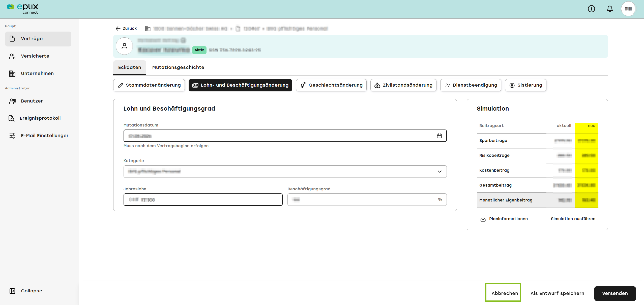Open the user profile avatar
The width and height of the screenshot is (644, 305).
[628, 9]
